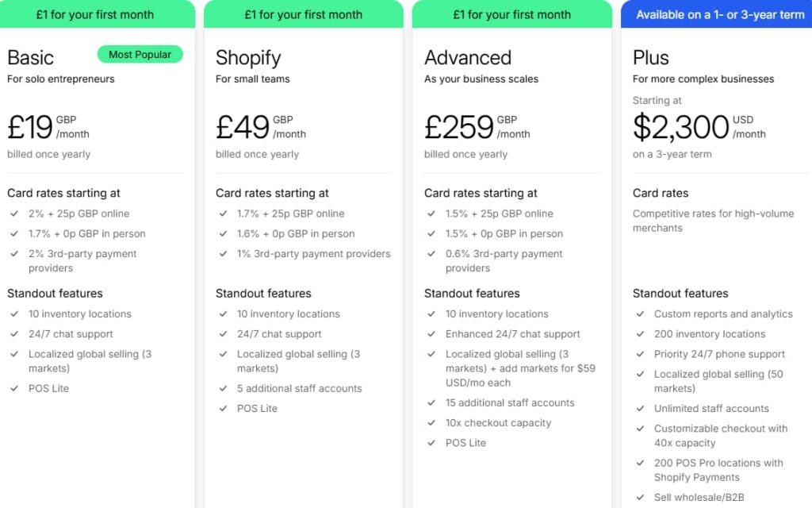Click the checkmark beside Unlimited staff accounts
The image size is (812, 508).
640,408
